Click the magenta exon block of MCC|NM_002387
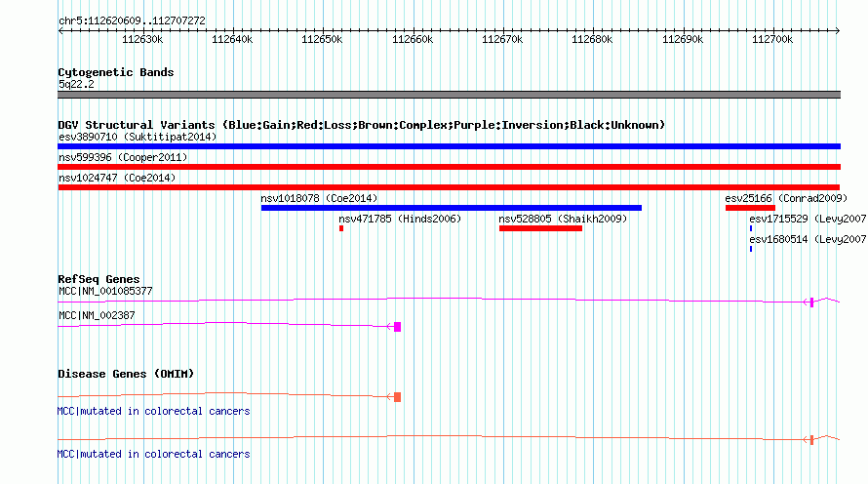The image size is (868, 484). point(397,327)
